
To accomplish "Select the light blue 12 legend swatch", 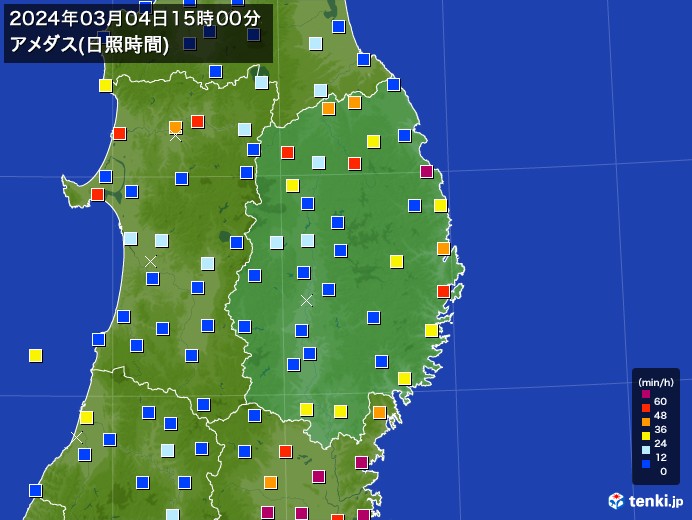I will point(646,450).
